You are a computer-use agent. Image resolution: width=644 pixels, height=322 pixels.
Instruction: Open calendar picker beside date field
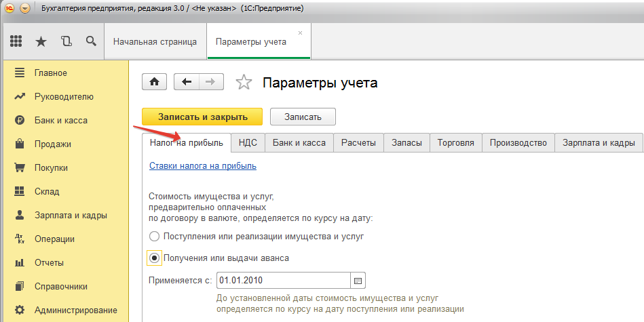[x=358, y=280]
